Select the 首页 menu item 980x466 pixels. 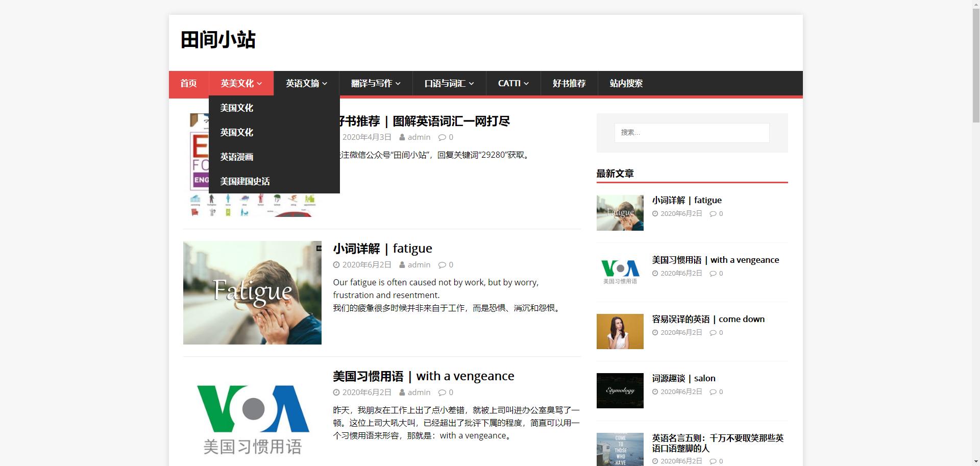tap(188, 83)
